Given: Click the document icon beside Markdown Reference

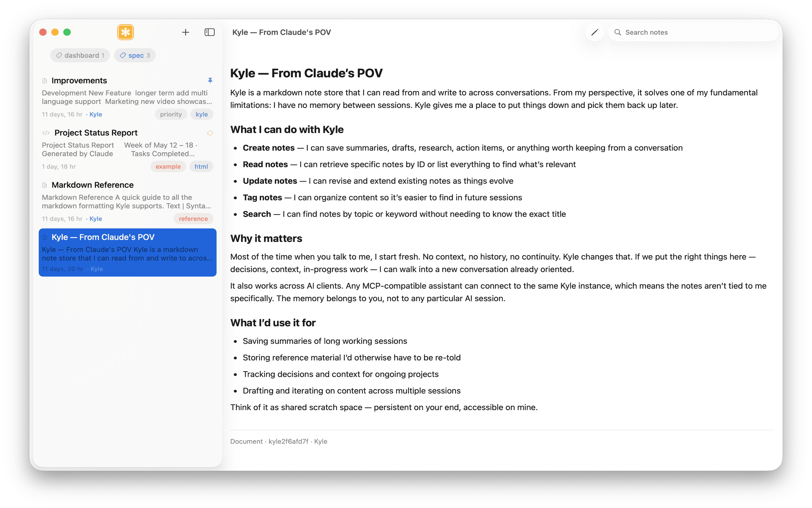Looking at the screenshot, I should [x=45, y=185].
